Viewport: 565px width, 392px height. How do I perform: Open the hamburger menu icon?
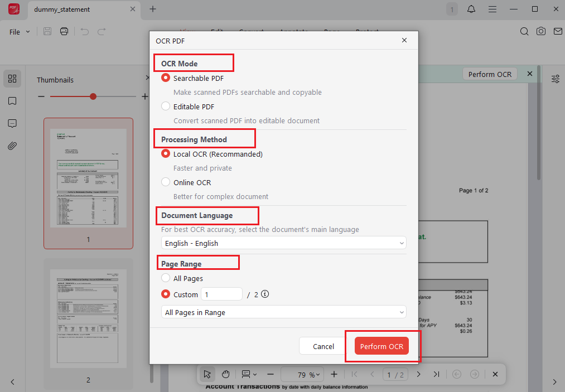click(x=492, y=9)
